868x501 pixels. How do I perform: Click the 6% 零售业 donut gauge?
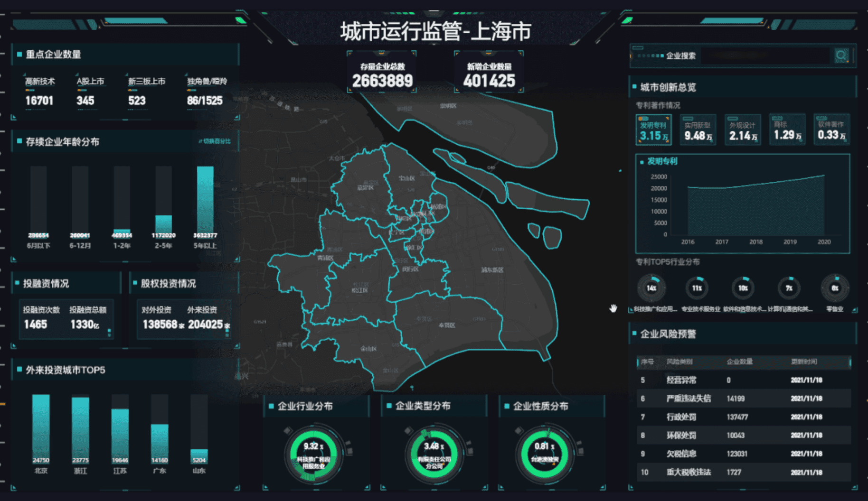coord(835,288)
